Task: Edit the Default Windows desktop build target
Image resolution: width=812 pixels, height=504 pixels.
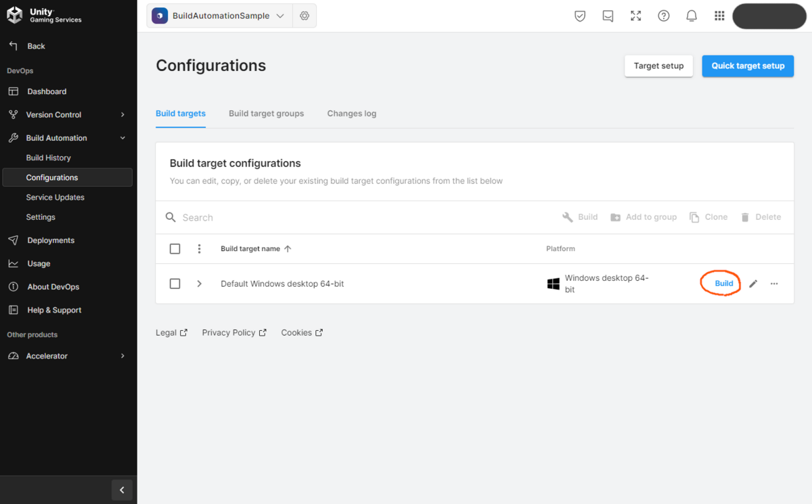Action: click(x=753, y=283)
